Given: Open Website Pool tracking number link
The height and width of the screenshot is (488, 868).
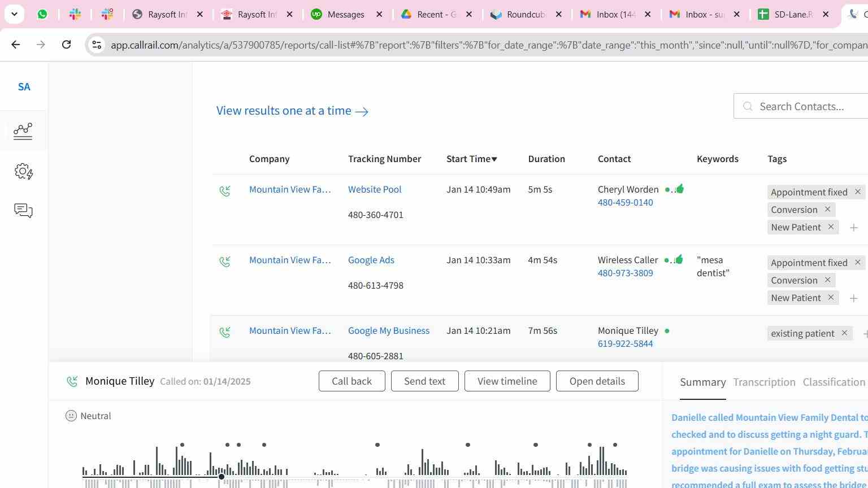Looking at the screenshot, I should coord(375,189).
